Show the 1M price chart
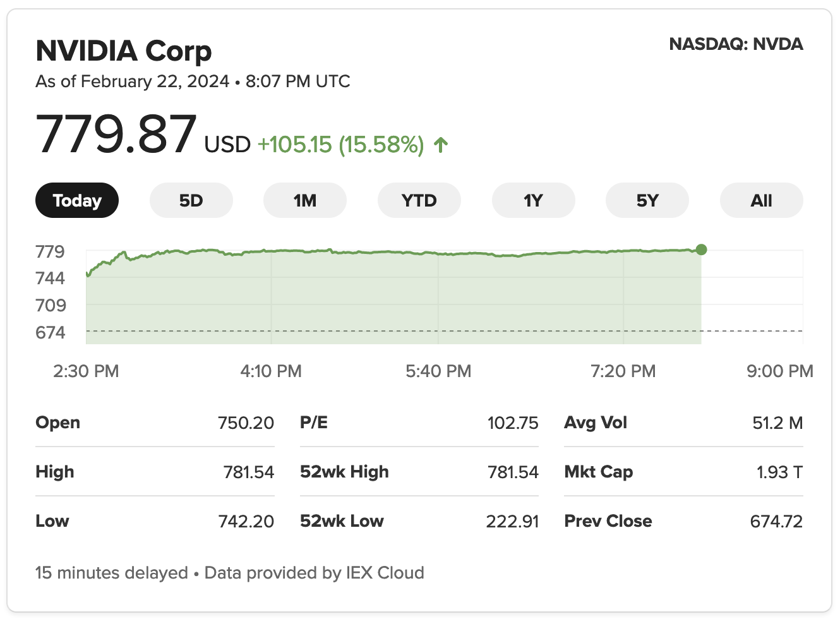 pyautogui.click(x=305, y=201)
